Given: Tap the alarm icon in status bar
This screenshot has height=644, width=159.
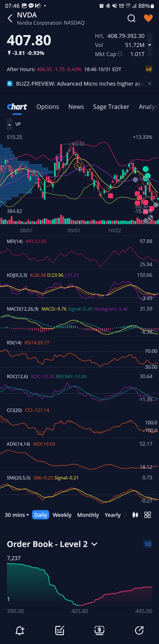Looking at the screenshot, I should pos(101,6).
